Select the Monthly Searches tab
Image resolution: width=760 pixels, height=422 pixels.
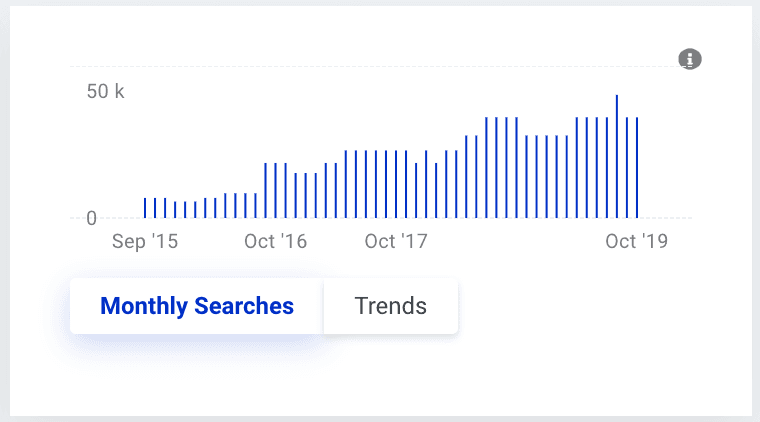coord(197,306)
